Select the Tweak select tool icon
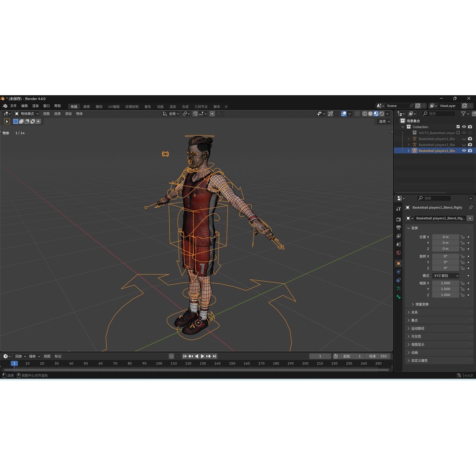The image size is (476, 476). click(7, 122)
